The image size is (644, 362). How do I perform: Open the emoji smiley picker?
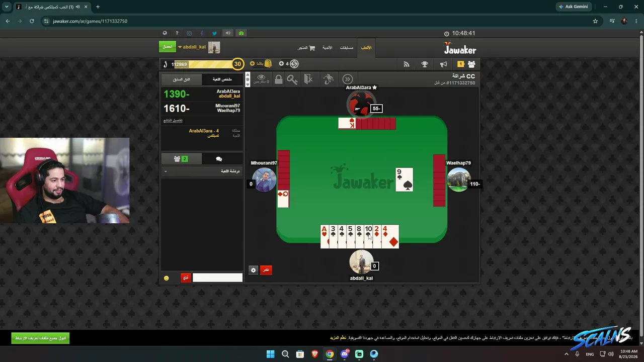pos(167,278)
